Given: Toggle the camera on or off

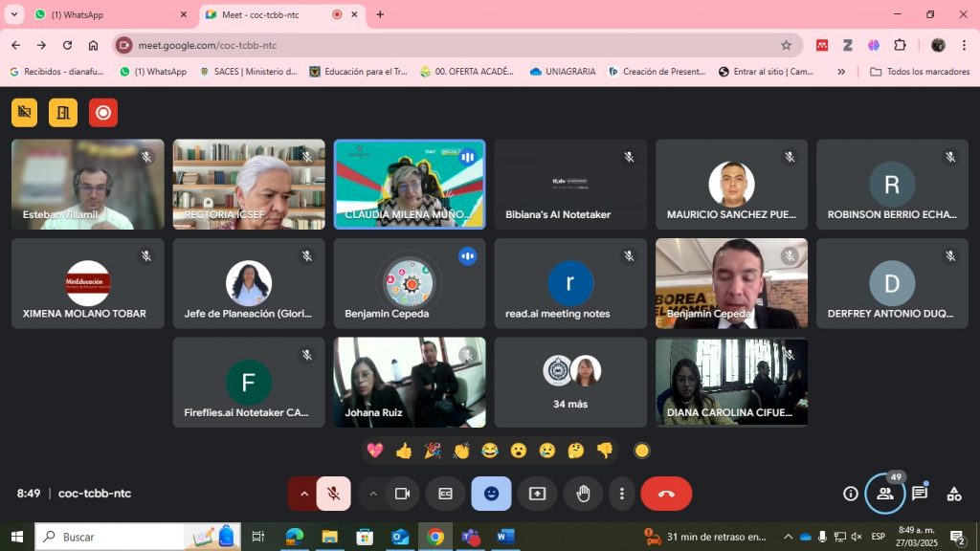Looking at the screenshot, I should (x=403, y=494).
